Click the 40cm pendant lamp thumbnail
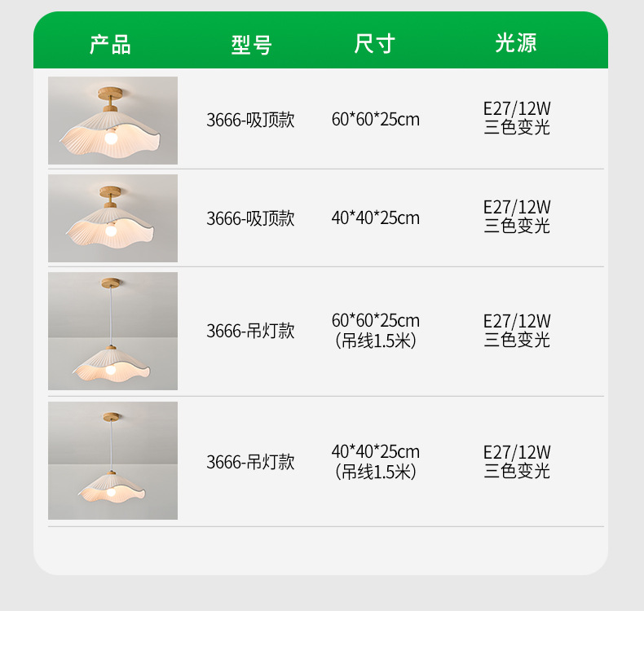644x668 pixels. coord(112,460)
